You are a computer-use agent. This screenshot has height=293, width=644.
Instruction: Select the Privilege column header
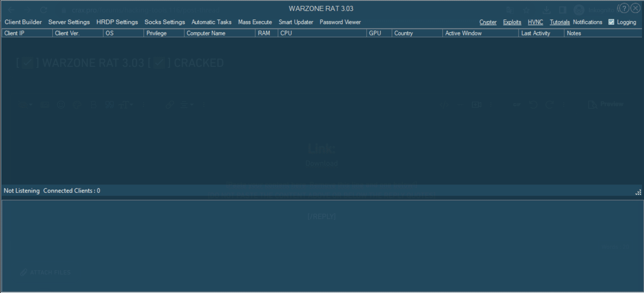coord(164,33)
